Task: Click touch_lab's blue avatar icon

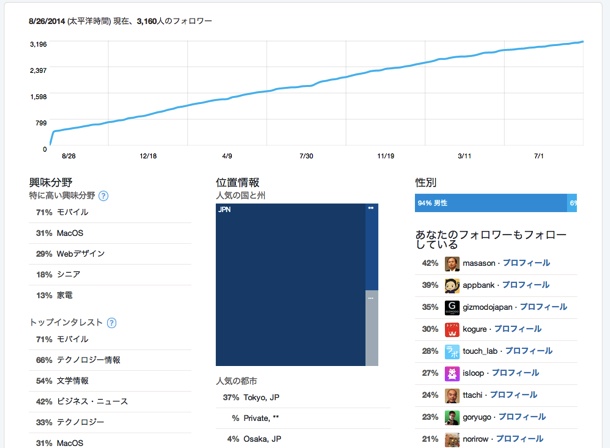Action: pyautogui.click(x=452, y=352)
